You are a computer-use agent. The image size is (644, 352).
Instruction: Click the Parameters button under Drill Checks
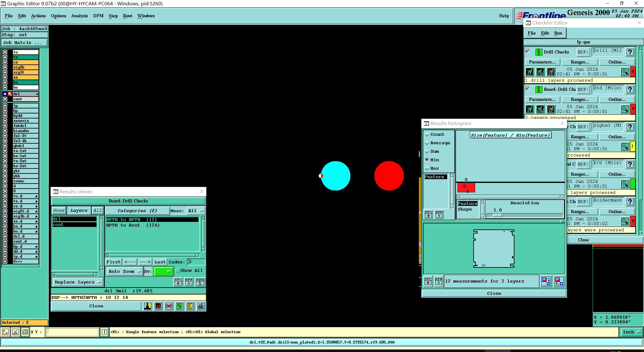click(542, 62)
